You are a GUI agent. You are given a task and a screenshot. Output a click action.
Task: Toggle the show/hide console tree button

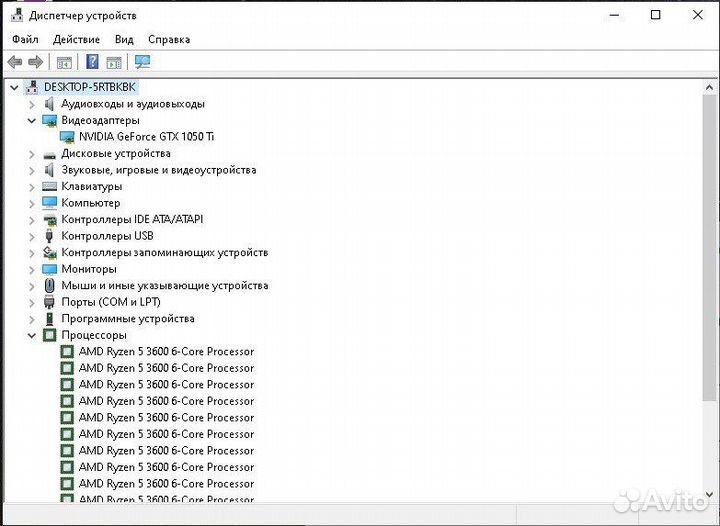click(x=64, y=62)
